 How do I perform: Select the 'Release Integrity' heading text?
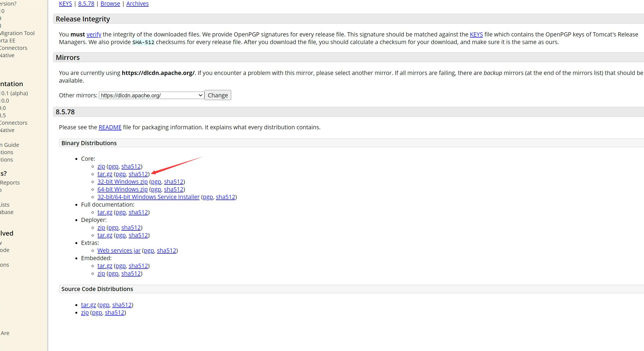pos(83,19)
